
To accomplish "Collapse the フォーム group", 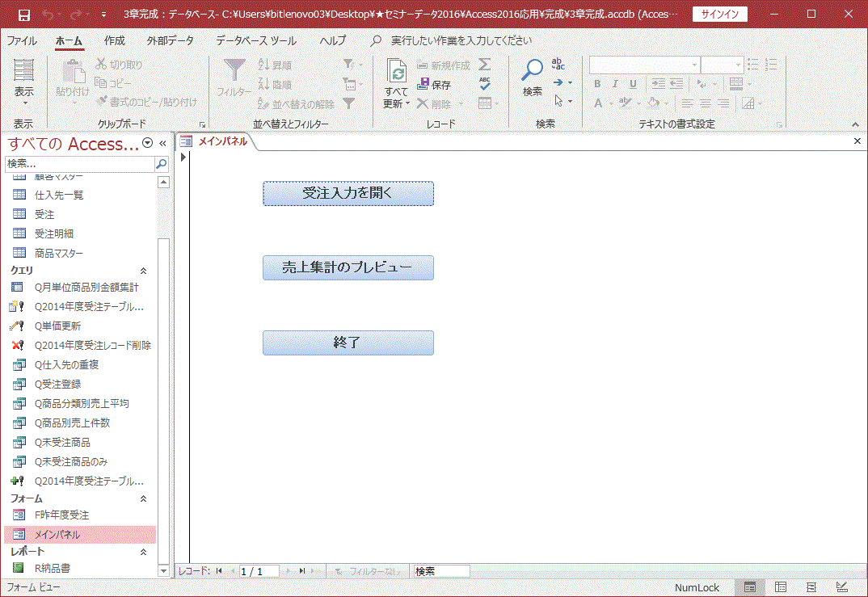I will point(143,498).
